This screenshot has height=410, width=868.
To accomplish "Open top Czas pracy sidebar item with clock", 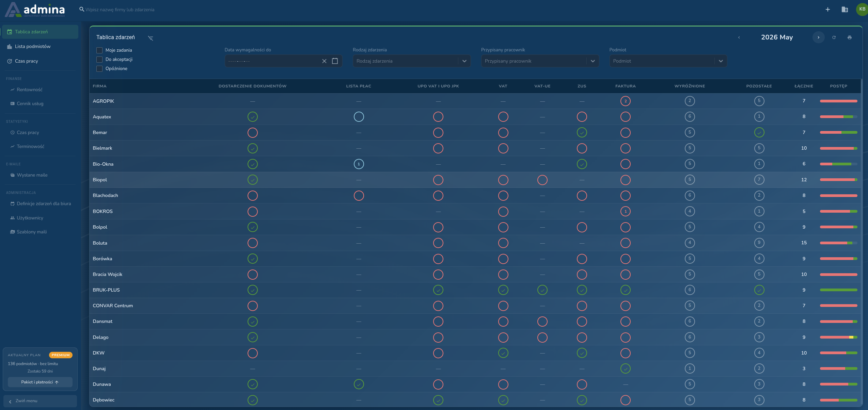I will 40,61.
